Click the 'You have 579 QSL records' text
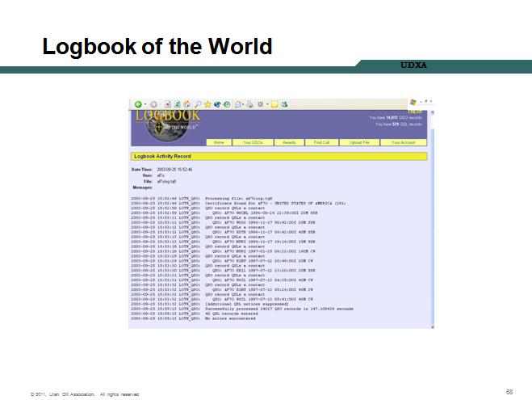The width and height of the screenshot is (532, 400). 399,124
